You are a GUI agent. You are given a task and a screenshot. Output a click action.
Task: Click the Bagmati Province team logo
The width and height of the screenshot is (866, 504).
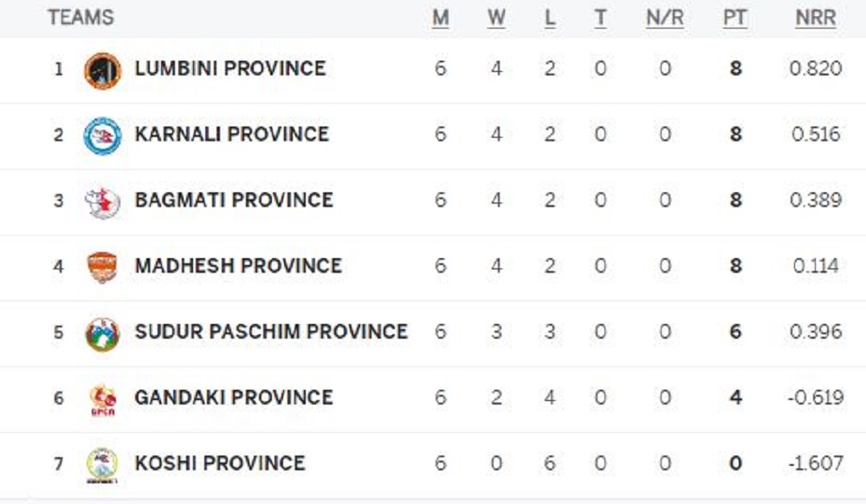(103, 202)
